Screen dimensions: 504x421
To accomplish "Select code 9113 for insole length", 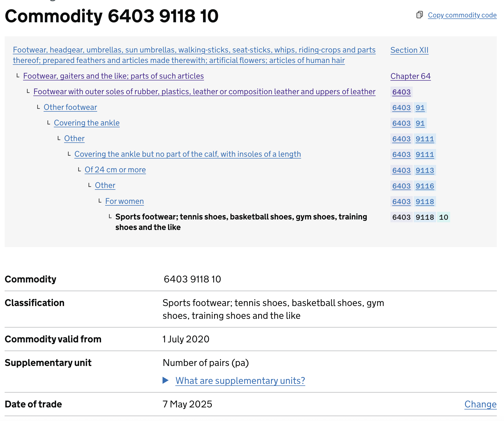I will [425, 170].
